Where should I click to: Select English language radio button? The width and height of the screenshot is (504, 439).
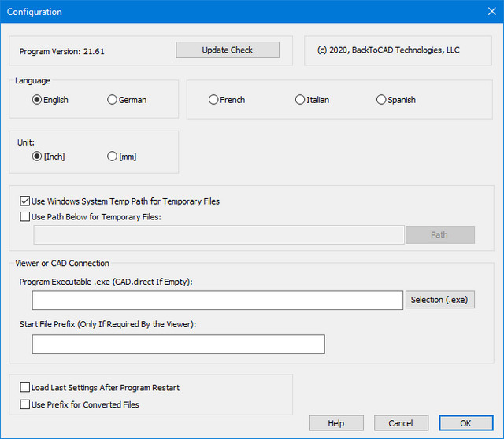[37, 100]
